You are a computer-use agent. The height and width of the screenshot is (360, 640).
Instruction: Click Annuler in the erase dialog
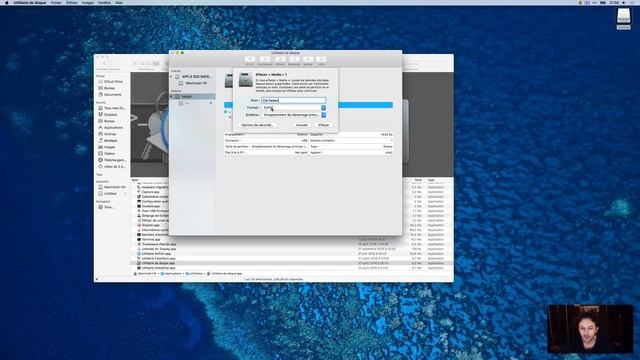pos(302,125)
